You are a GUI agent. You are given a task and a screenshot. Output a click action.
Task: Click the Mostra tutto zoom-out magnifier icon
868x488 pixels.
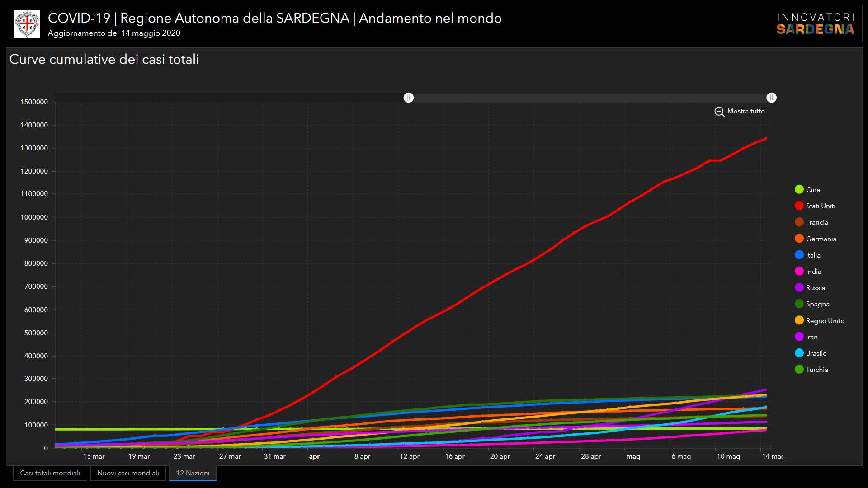[719, 112]
